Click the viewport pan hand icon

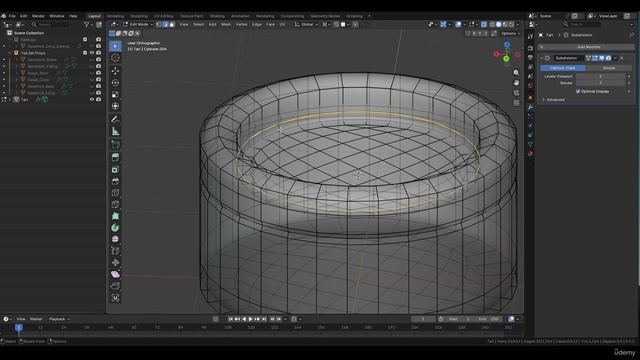click(x=516, y=83)
